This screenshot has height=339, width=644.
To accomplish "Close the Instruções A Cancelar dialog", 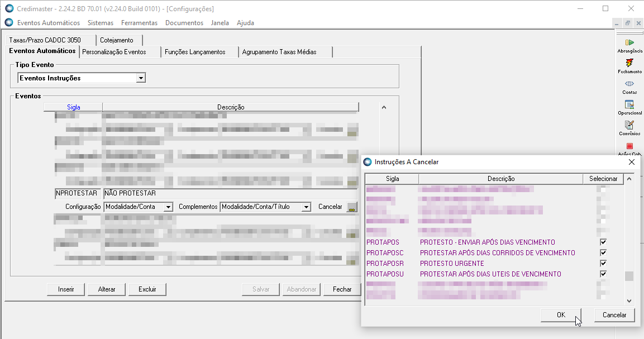I will pos(632,162).
